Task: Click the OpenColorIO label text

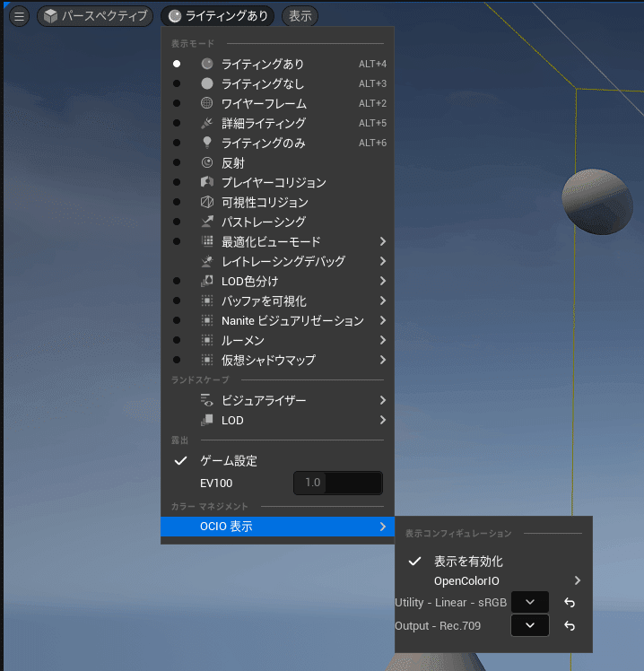Action: click(x=466, y=580)
